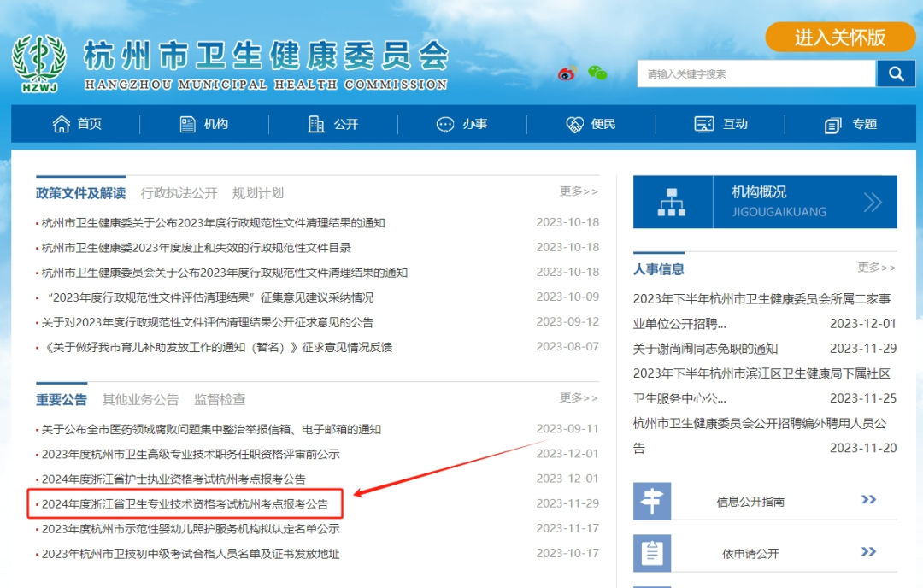Open the WeChat social icon
This screenshot has height=588, width=923.
[x=597, y=73]
